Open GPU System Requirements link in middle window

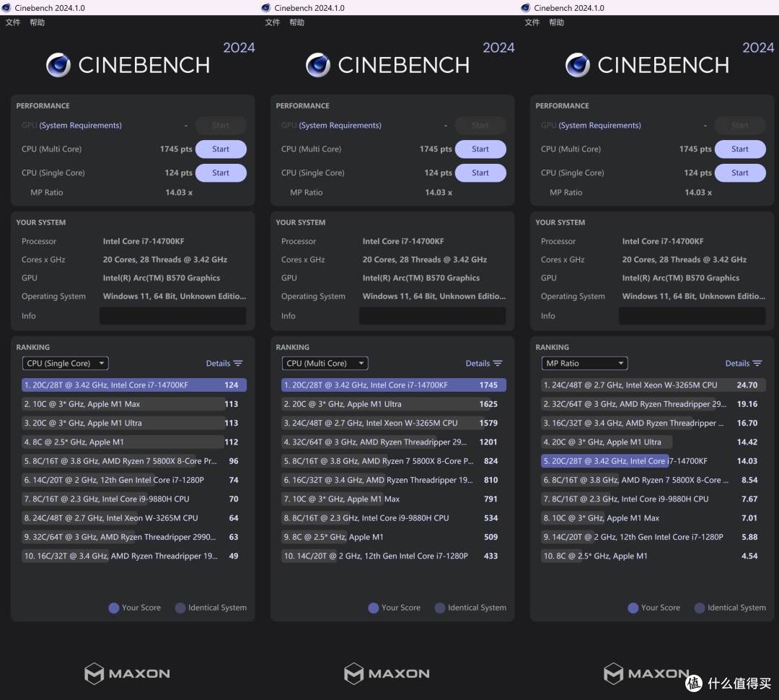coord(340,126)
